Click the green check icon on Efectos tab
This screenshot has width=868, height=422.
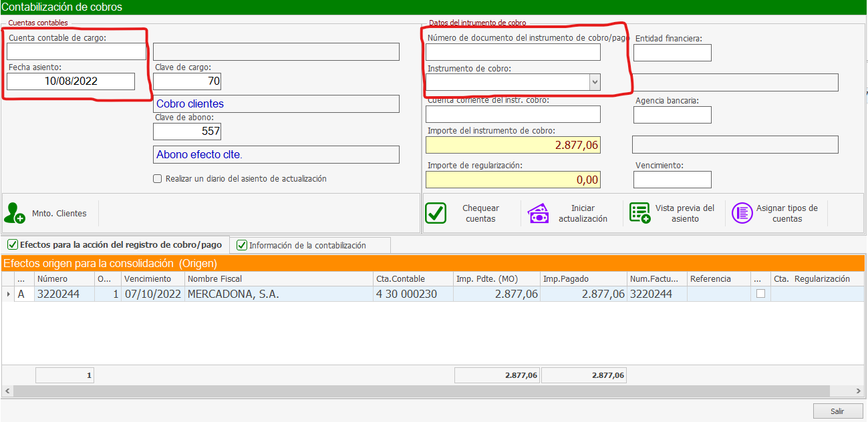point(12,244)
